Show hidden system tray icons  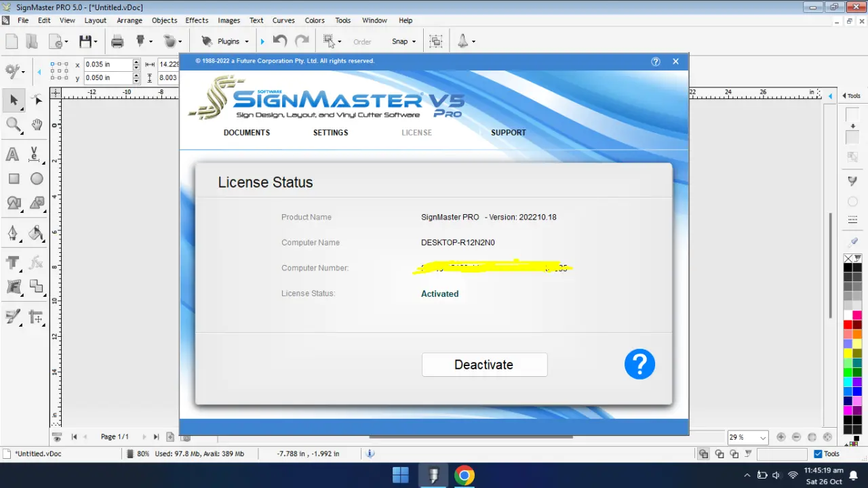(x=747, y=475)
